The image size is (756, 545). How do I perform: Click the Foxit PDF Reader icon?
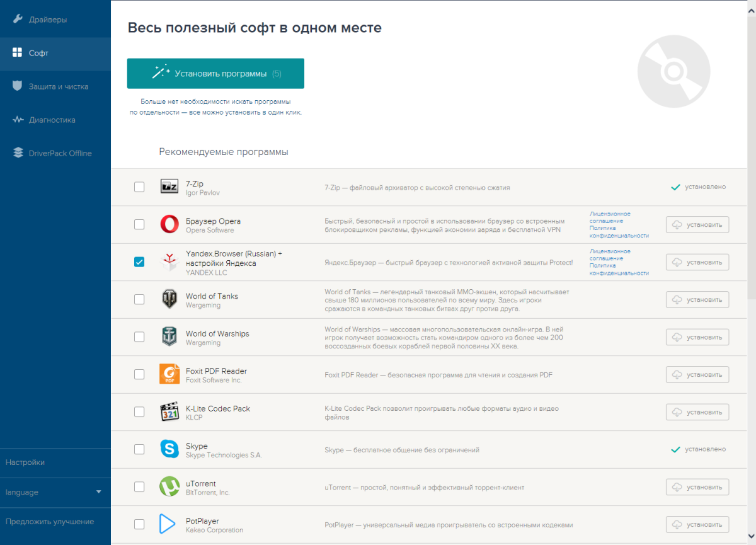click(x=169, y=374)
